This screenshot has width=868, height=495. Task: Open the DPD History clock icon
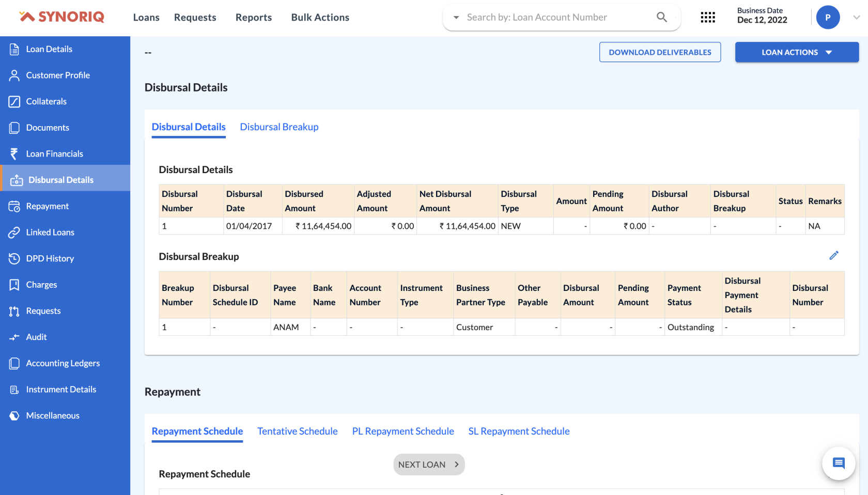coord(14,258)
